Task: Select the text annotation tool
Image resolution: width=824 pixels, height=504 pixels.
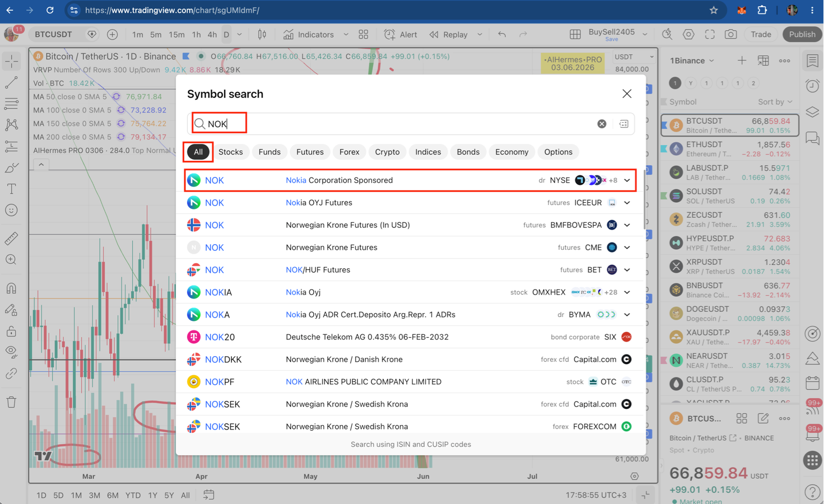Action: [11, 189]
